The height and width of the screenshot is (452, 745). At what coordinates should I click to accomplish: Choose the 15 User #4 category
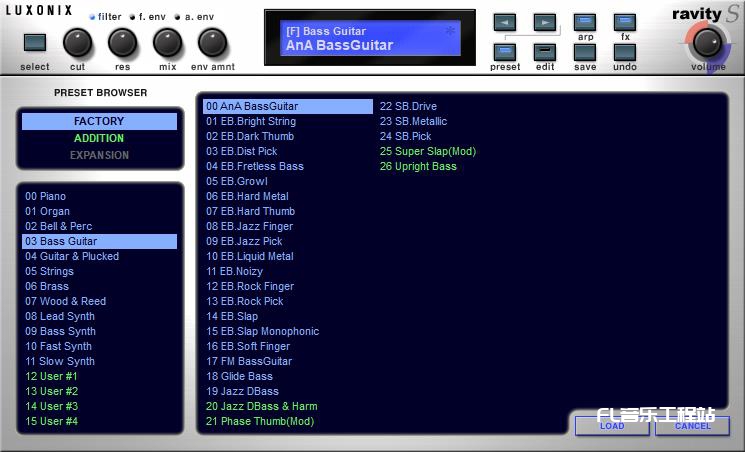click(99, 421)
